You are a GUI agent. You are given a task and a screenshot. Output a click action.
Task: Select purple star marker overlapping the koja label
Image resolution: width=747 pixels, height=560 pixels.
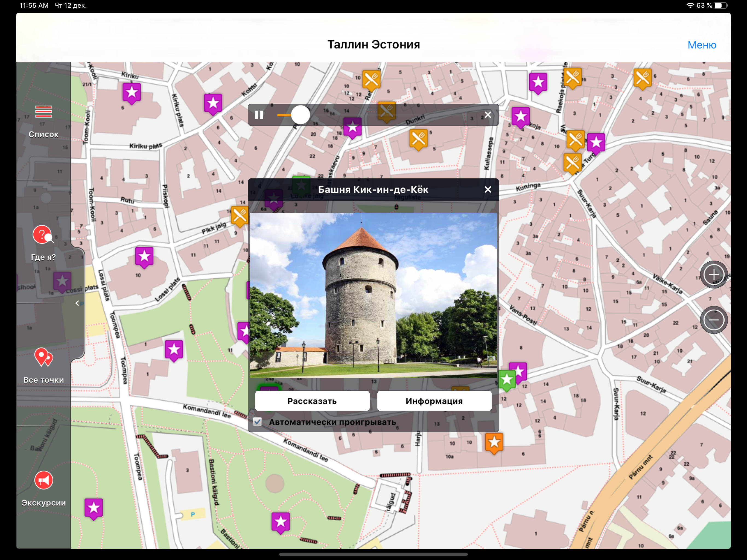pyautogui.click(x=520, y=118)
